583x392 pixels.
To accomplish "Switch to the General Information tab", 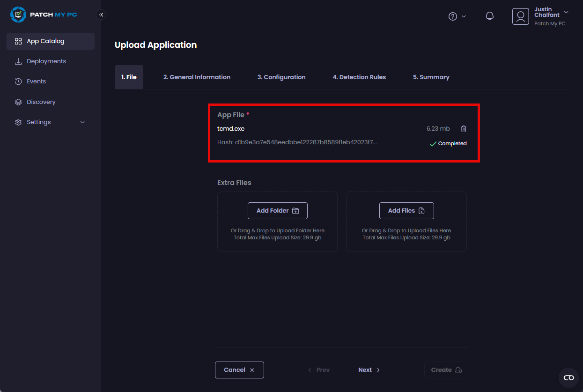I will [197, 77].
